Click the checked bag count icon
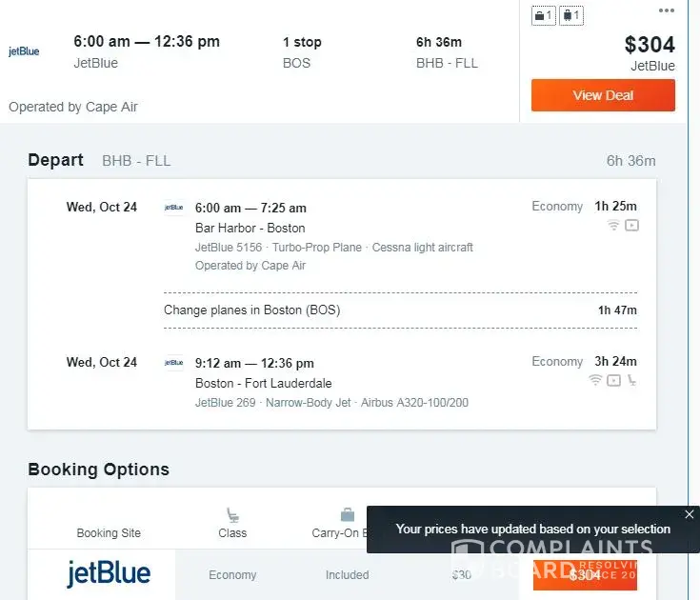Viewport: 700px width, 600px height. tap(570, 16)
